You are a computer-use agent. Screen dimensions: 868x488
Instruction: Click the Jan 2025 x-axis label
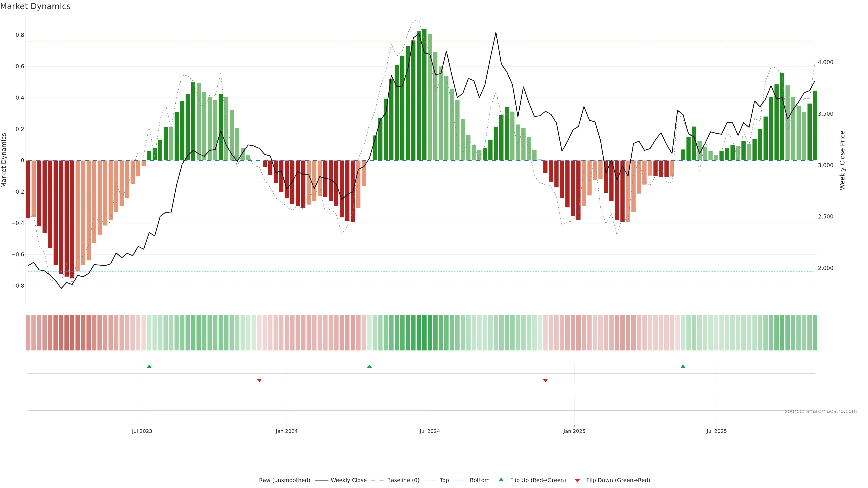(x=574, y=431)
